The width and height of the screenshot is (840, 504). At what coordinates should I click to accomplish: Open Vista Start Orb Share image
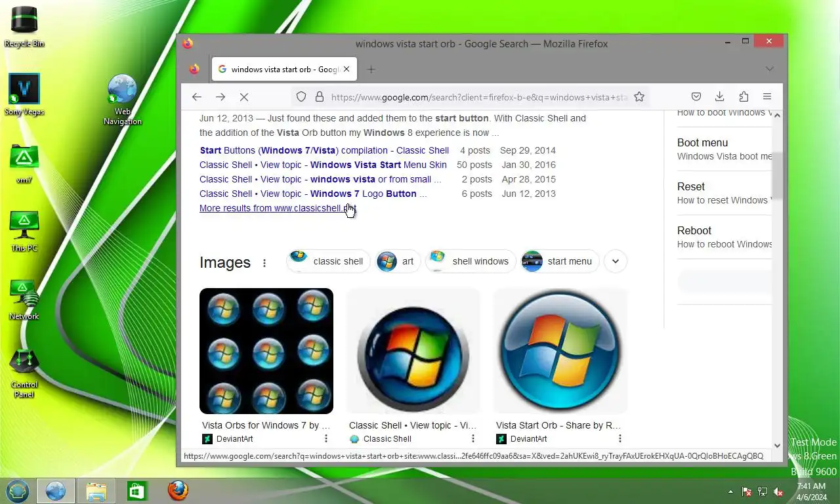click(560, 351)
